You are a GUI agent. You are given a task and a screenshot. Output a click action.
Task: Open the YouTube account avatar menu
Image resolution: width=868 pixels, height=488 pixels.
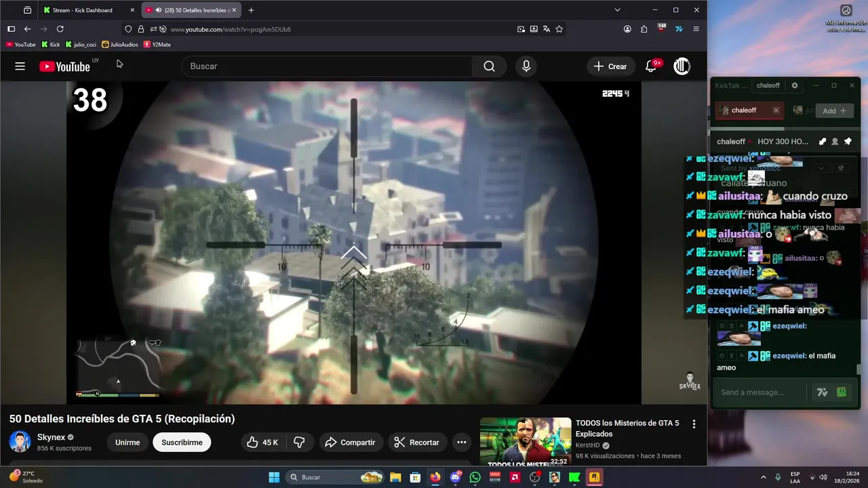pyautogui.click(x=682, y=66)
